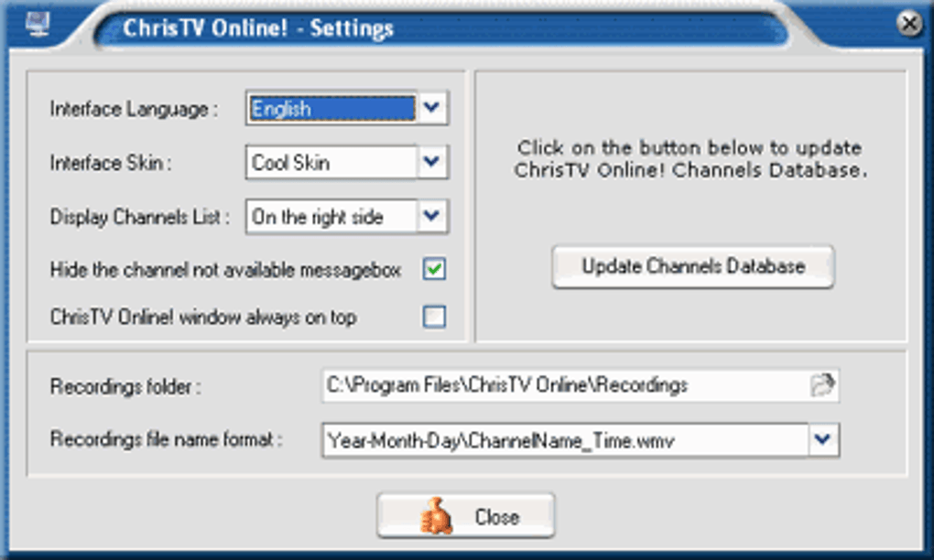Screen dimensions: 934x560
Task: Enable ChrisTV Online! window always on top
Action: 434,317
